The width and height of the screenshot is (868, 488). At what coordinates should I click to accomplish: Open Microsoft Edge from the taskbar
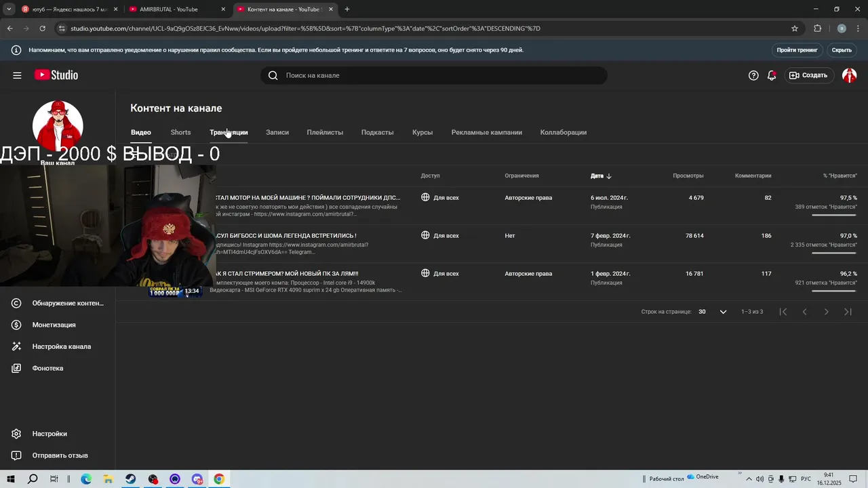[86, 479]
